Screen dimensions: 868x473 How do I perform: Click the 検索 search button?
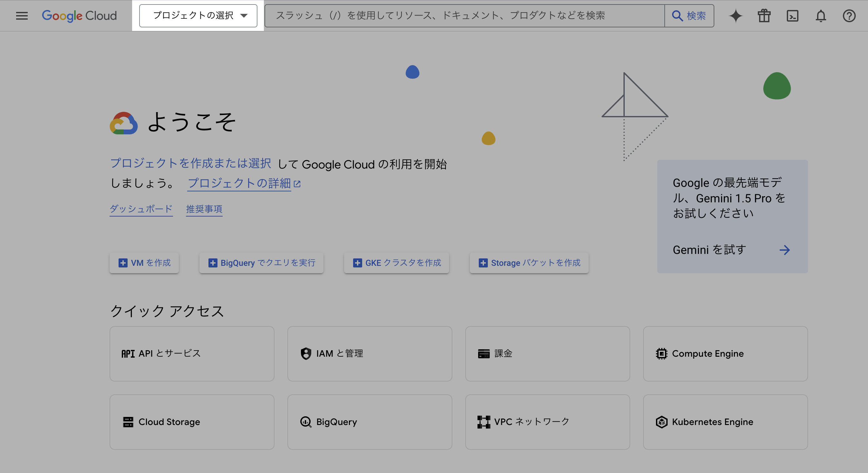pyautogui.click(x=689, y=16)
